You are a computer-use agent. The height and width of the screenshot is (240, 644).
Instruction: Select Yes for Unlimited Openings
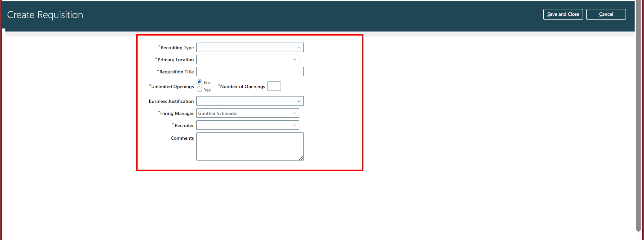(x=199, y=89)
